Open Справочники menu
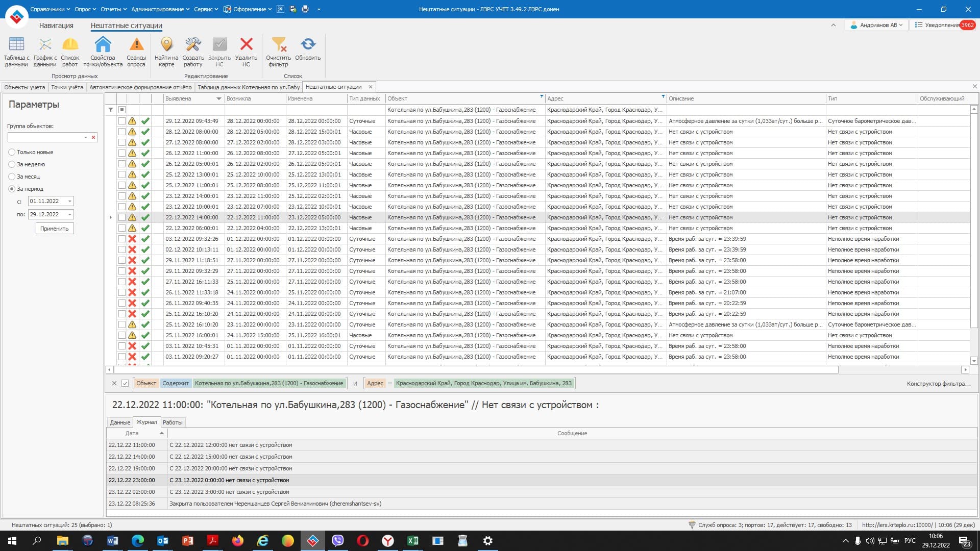Screen dimensions: 980x551 click(50, 9)
